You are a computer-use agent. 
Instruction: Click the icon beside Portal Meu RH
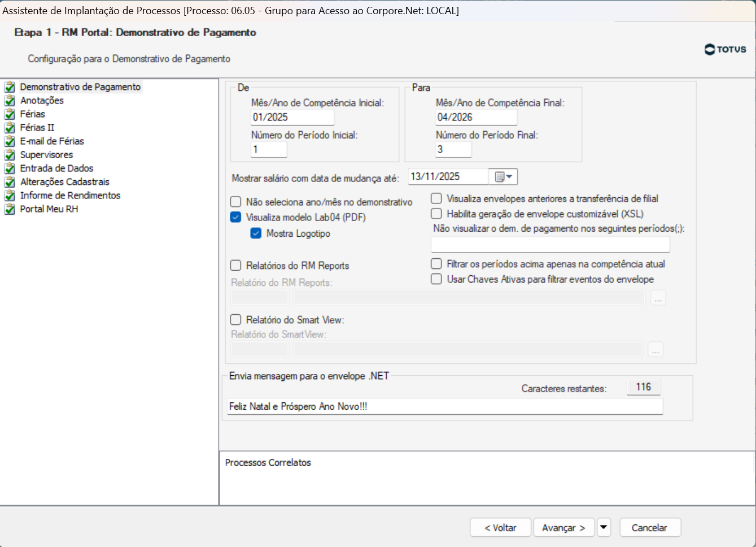pos(10,209)
